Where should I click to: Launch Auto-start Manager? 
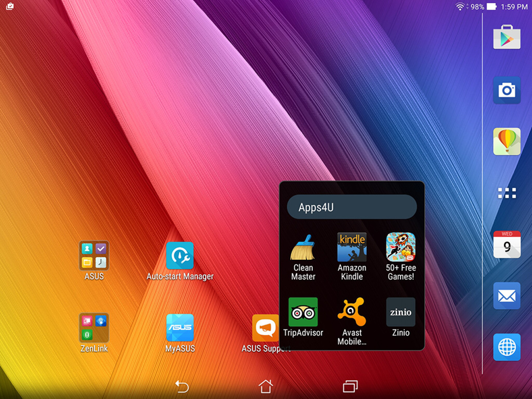pyautogui.click(x=180, y=261)
